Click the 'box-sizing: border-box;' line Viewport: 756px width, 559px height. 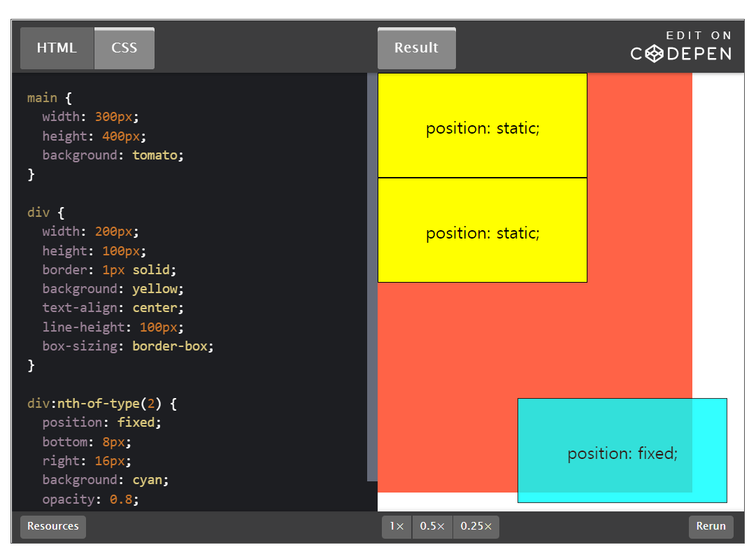[128, 346]
